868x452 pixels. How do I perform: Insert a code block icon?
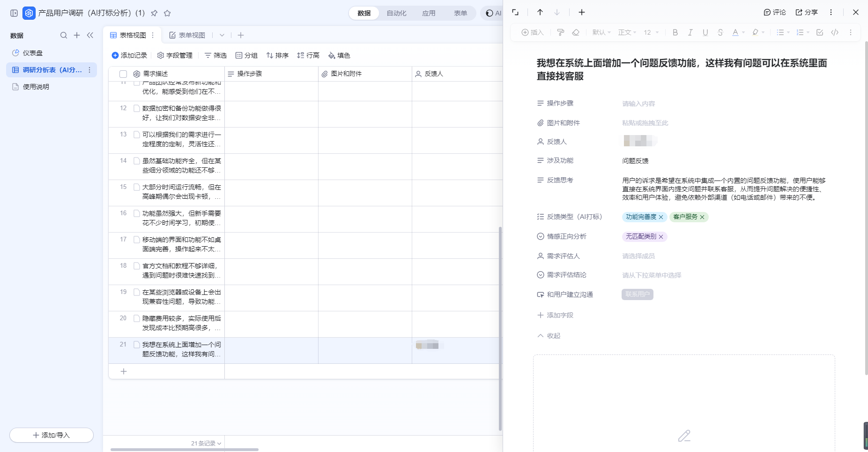835,32
